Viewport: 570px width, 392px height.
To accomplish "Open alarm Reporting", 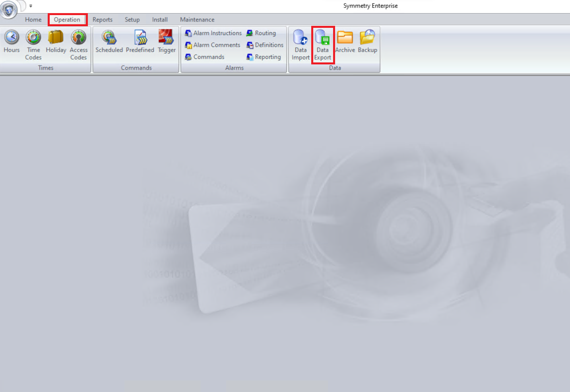I will tap(264, 57).
